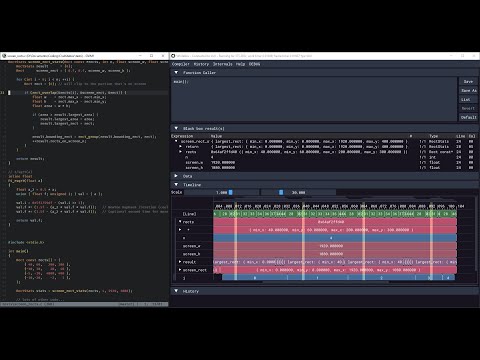Click the Line column header
480x360 pixels.
pyautogui.click(x=460, y=136)
